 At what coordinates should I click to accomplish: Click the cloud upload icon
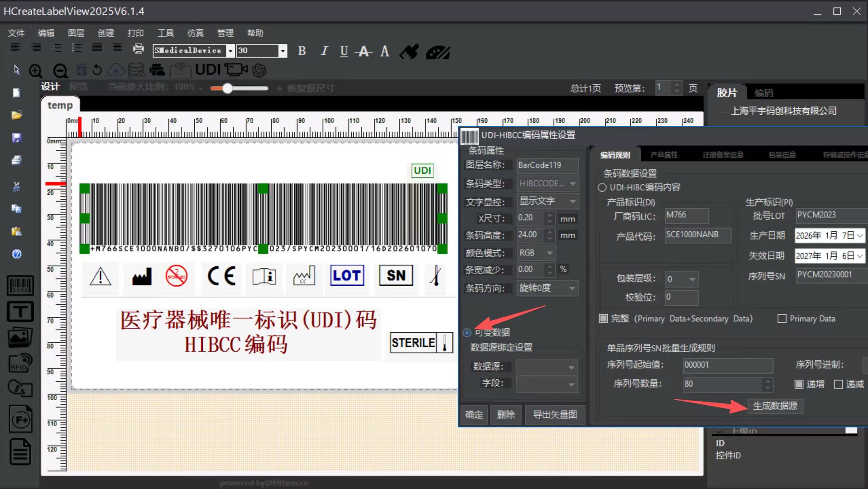[116, 70]
